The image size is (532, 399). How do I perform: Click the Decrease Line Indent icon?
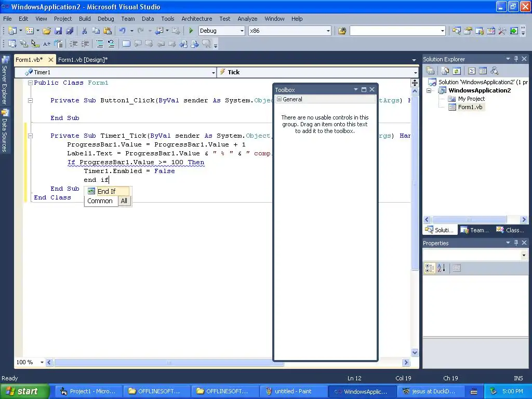[x=73, y=44]
